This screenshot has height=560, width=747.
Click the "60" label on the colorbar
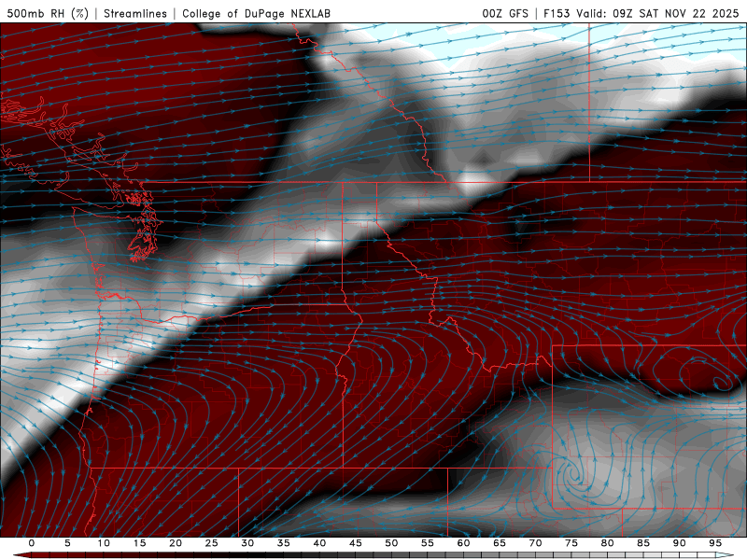pos(463,543)
